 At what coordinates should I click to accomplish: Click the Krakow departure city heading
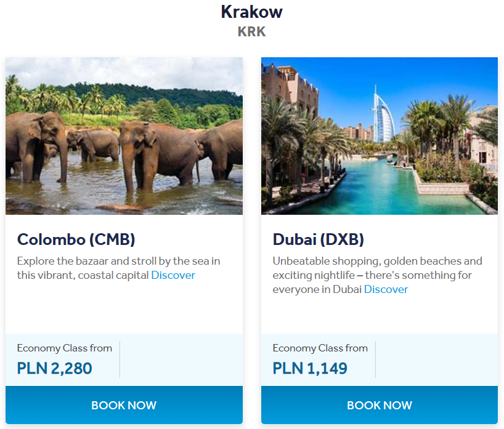(251, 12)
